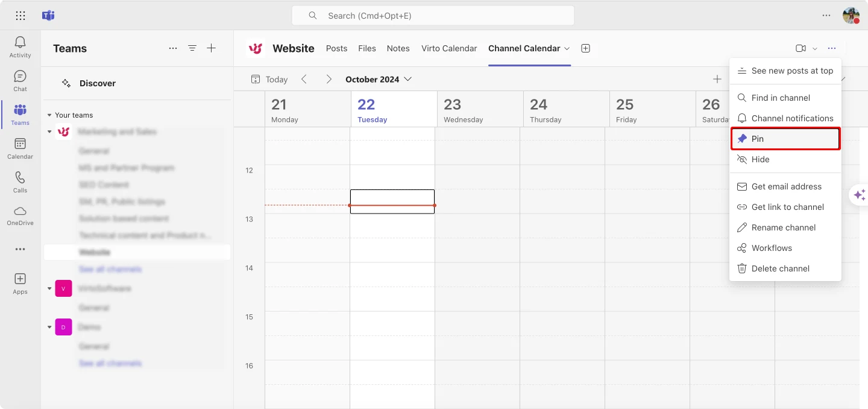Screen dimensions: 868x409
Task: Click the filter teams icon
Action: [x=192, y=48]
